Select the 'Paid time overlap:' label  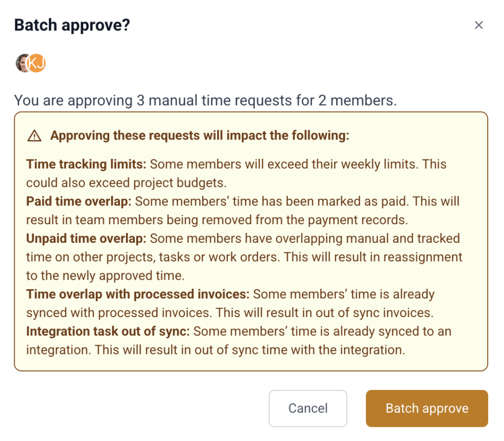tap(79, 201)
